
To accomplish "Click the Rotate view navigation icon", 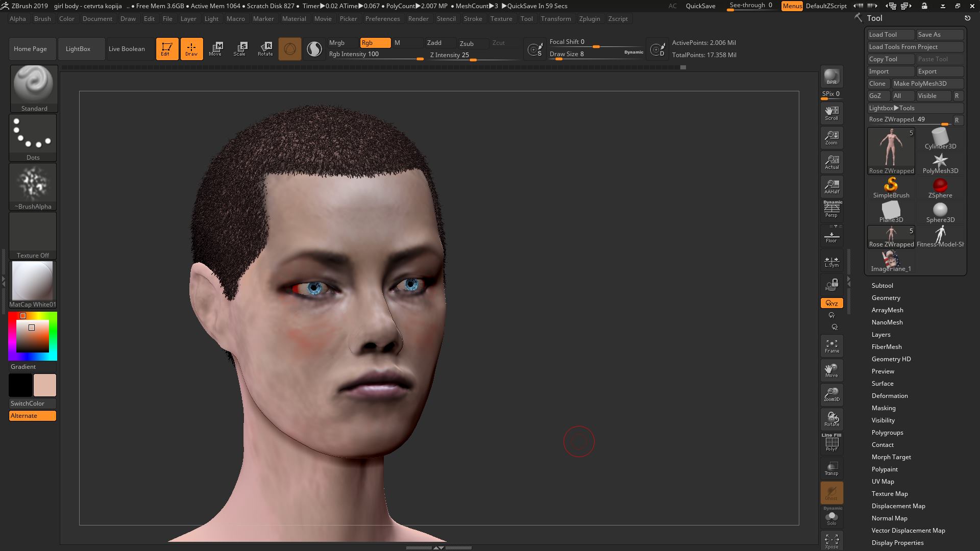I will tap(831, 419).
